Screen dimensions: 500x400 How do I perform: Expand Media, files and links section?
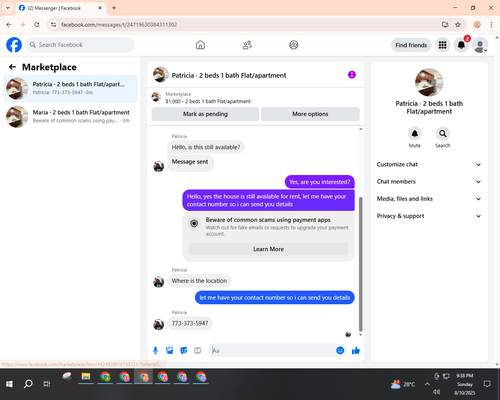pyautogui.click(x=429, y=199)
